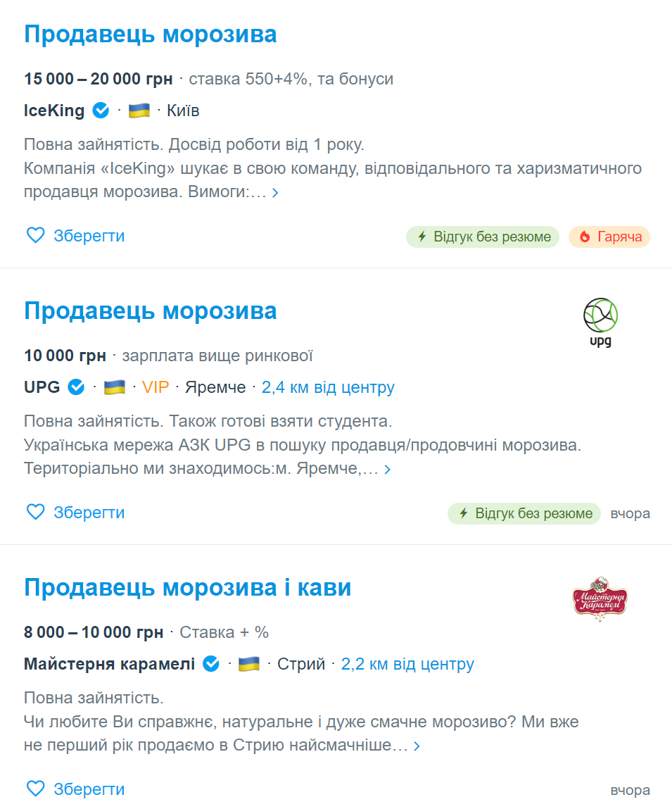The width and height of the screenshot is (672, 809).
Task: Open the Продавець морозива IceKing vacancy title
Action: tap(151, 34)
